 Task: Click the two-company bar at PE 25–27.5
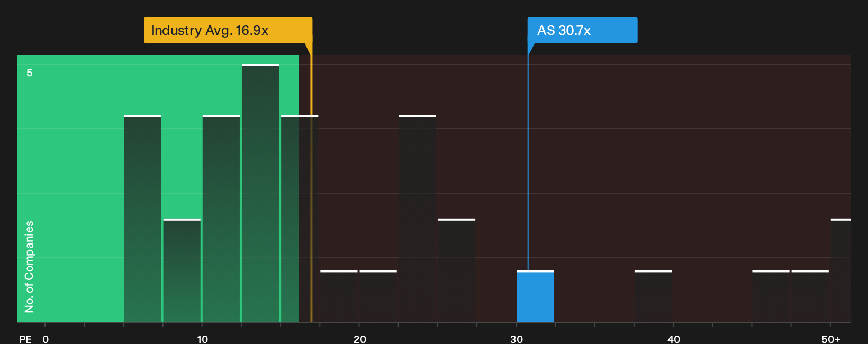click(457, 270)
